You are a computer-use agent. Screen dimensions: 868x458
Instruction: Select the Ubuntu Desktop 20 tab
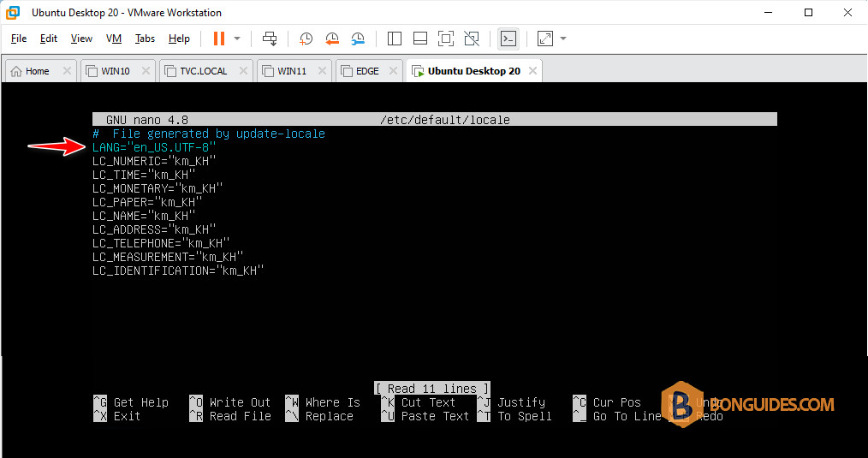(473, 71)
